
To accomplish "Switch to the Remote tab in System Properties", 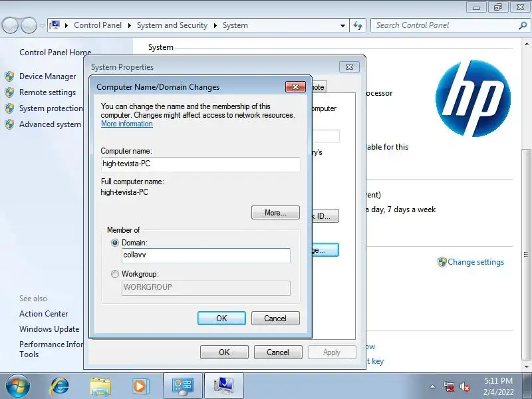I will 319,87.
